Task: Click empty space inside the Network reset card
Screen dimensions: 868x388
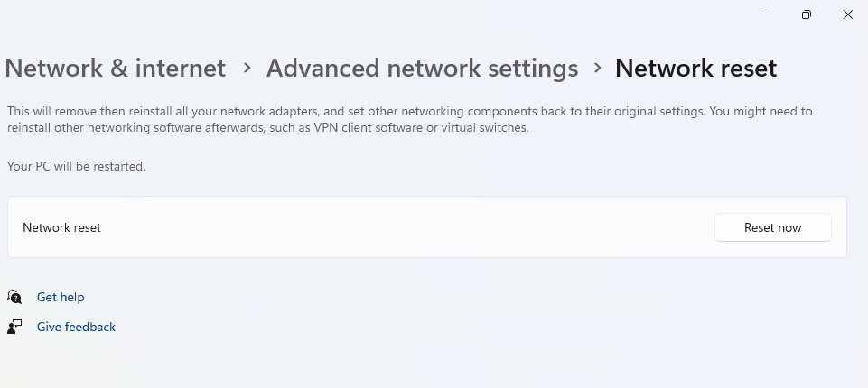Action: [406, 227]
